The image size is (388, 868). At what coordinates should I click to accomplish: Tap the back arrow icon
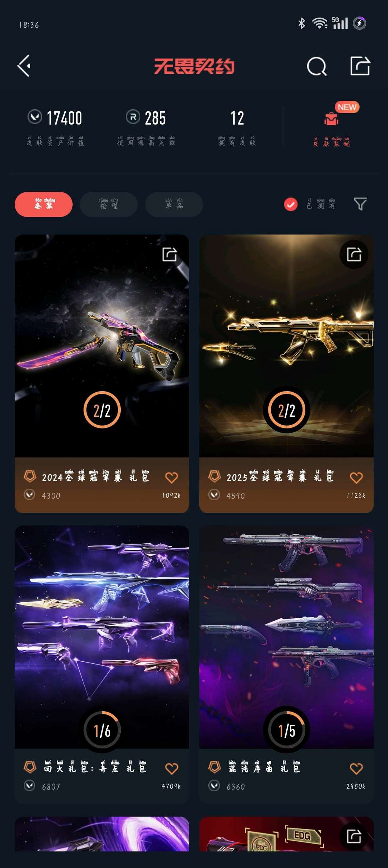pyautogui.click(x=24, y=66)
